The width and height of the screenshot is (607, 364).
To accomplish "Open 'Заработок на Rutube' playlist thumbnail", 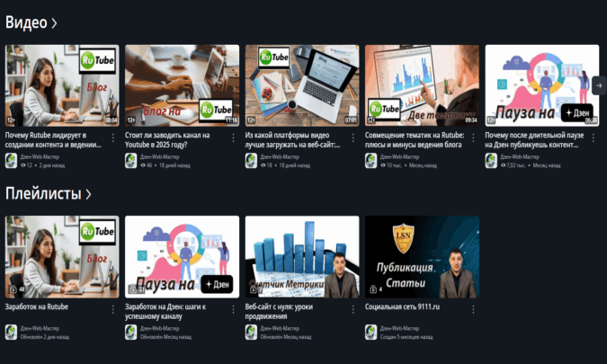I will coord(62,257).
